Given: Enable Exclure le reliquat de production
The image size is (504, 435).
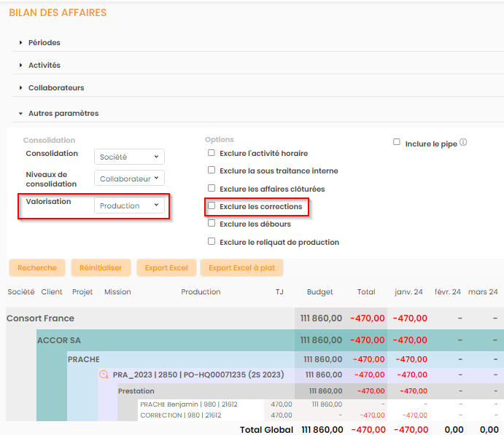Looking at the screenshot, I should 212,242.
